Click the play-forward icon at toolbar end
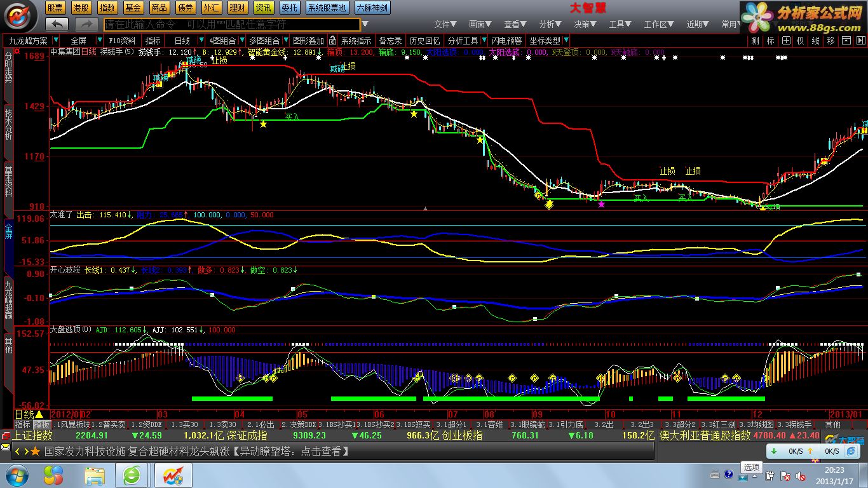Screen dimensions: 868x488 coord(860,41)
